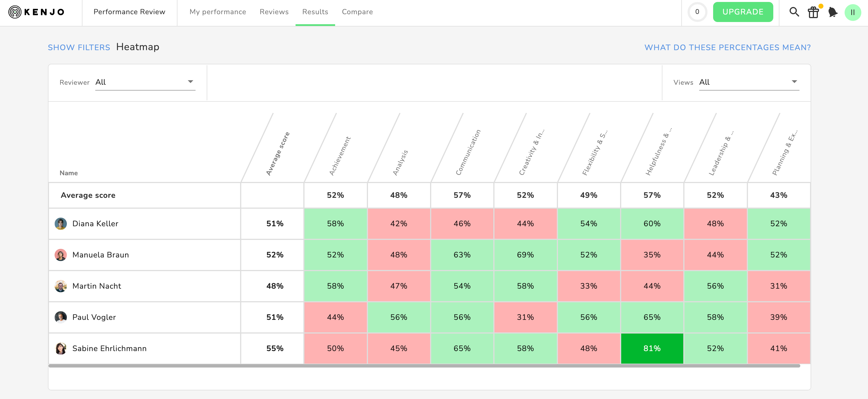Click the UPGRADE button
Screen dimensions: 868x399
click(743, 12)
